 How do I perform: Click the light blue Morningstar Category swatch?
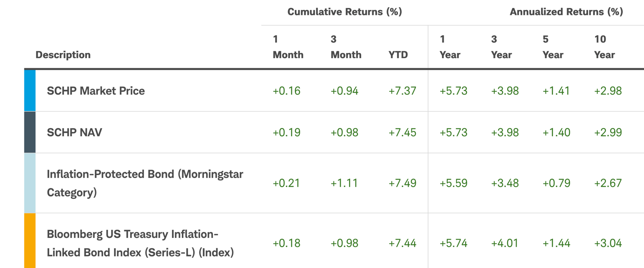point(30,183)
